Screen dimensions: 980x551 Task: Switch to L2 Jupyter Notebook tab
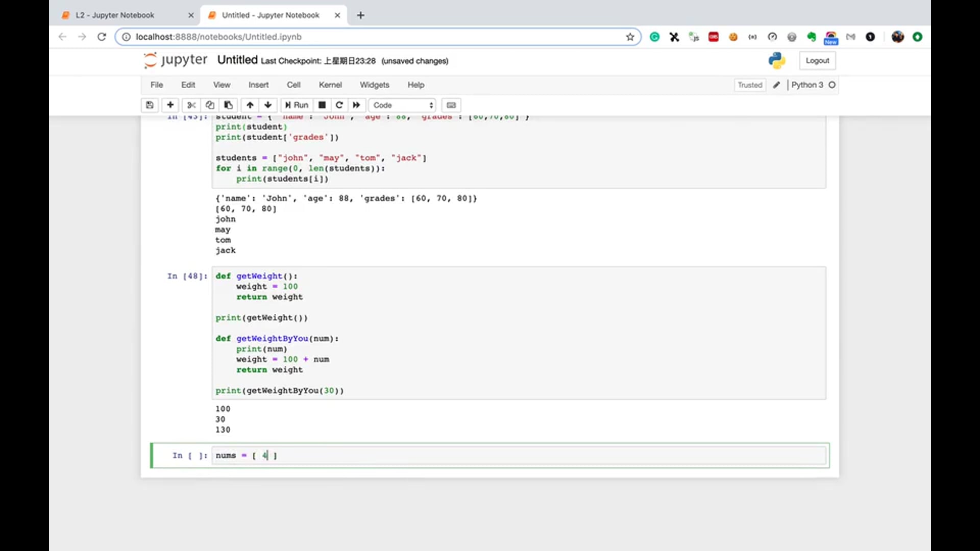coord(115,15)
